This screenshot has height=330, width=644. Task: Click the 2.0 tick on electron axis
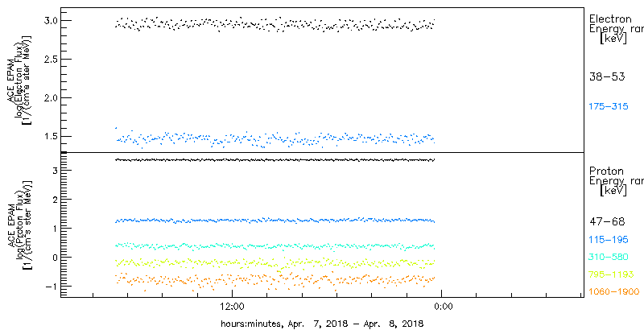[50, 97]
